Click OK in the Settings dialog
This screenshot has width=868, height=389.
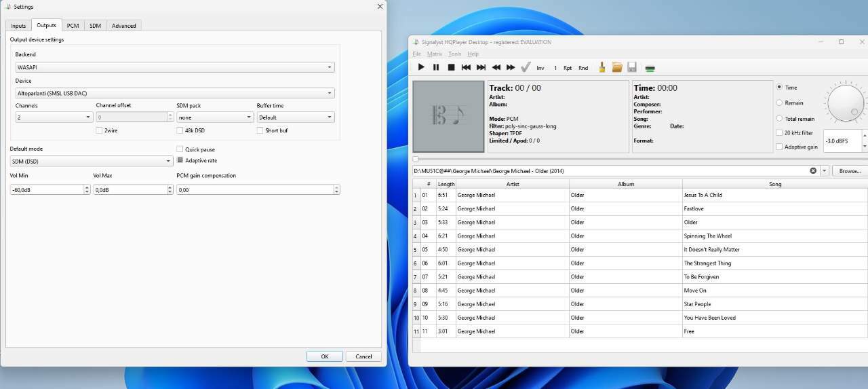[324, 356]
